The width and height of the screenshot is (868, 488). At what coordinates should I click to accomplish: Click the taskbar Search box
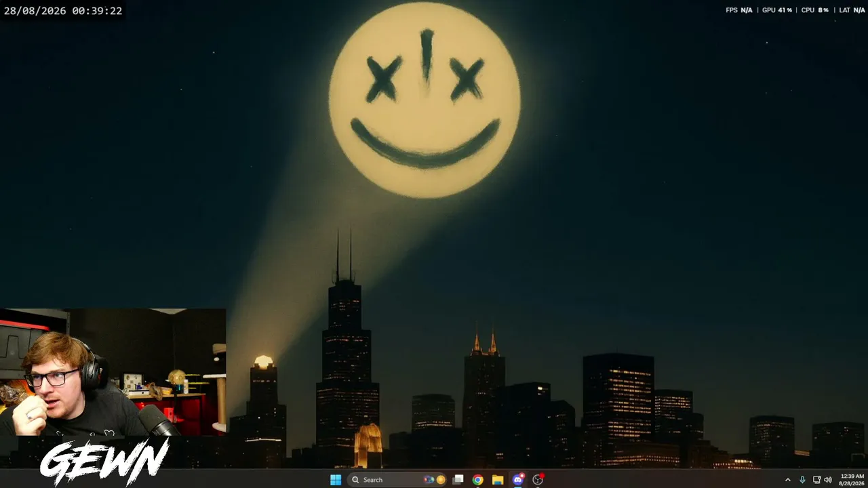pyautogui.click(x=397, y=480)
